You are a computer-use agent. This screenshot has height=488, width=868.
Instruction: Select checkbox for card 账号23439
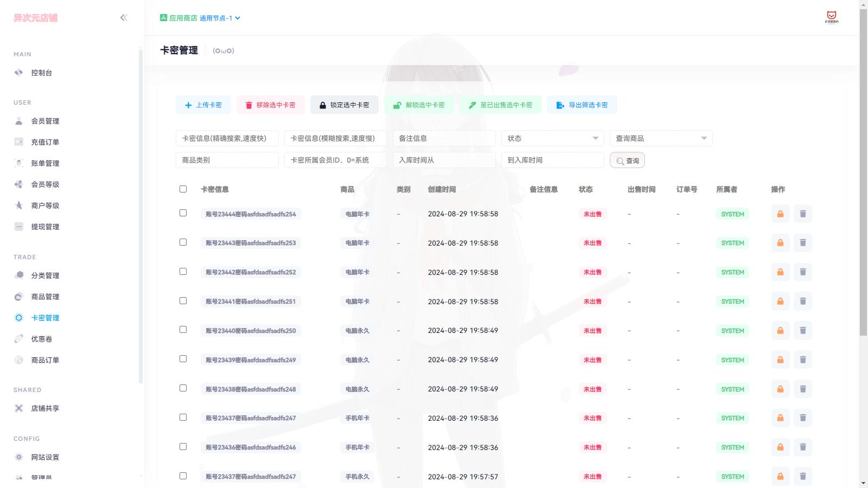(183, 359)
